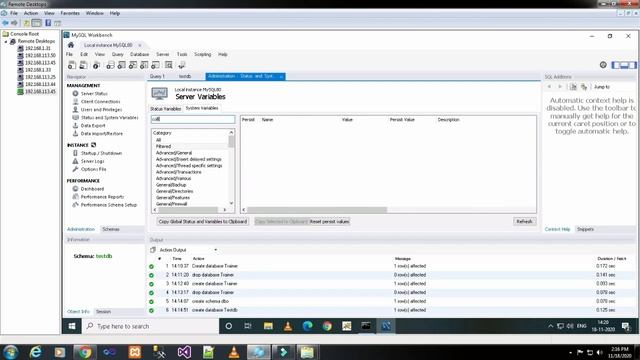Switch to the Schemas navigator tab
This screenshot has width=640, height=360.
[111, 229]
